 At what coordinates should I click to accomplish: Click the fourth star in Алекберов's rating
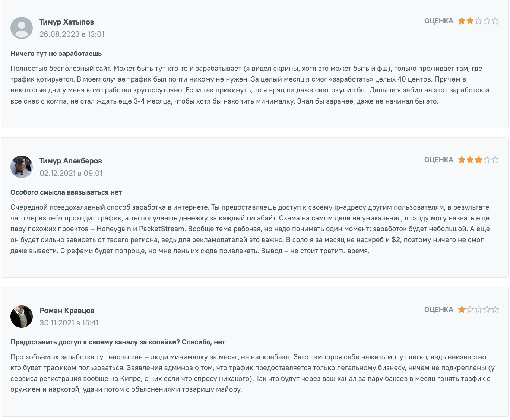pos(487,160)
